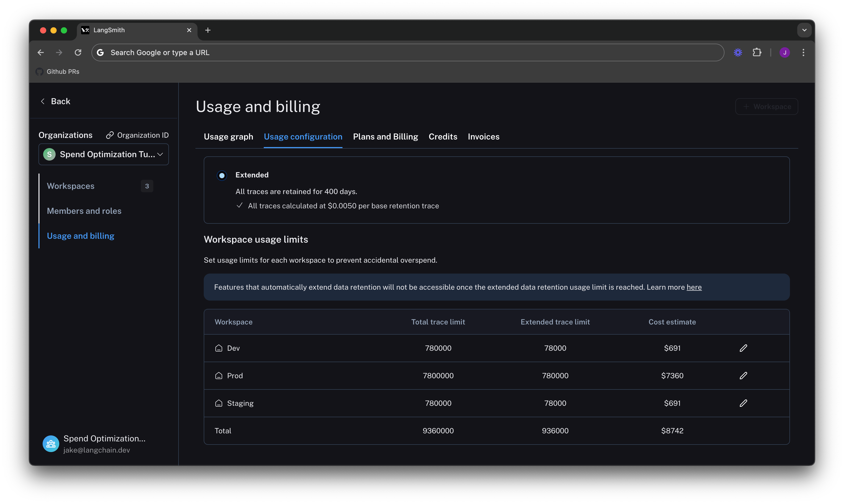
Task: Click the LangSmith tab favicon
Action: click(x=85, y=30)
